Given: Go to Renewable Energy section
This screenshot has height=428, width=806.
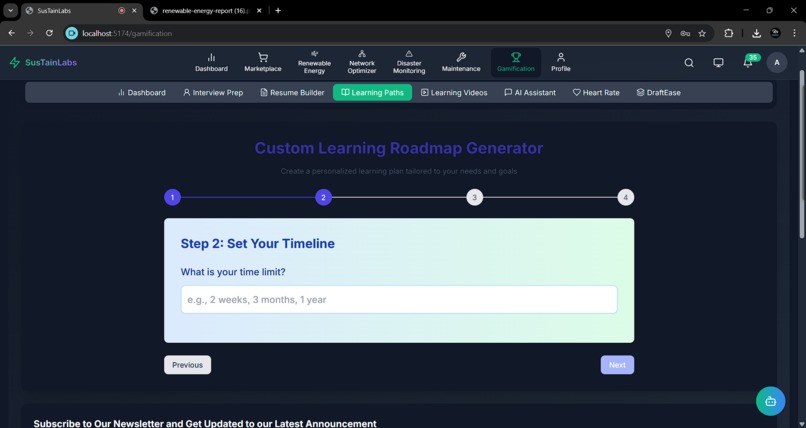Looking at the screenshot, I should click(314, 63).
